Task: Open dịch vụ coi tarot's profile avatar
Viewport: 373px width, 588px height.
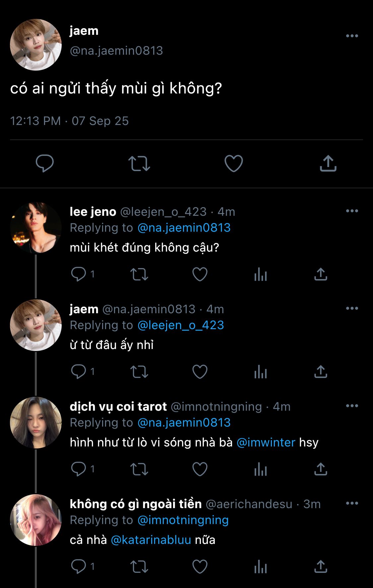Action: click(x=36, y=423)
